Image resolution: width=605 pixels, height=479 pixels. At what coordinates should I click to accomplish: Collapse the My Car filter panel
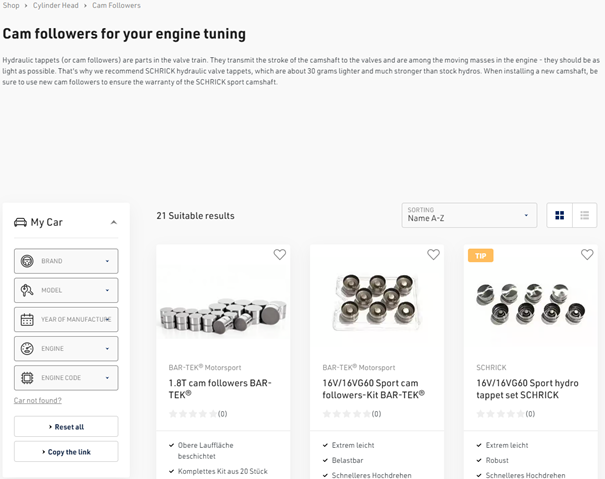[113, 222]
